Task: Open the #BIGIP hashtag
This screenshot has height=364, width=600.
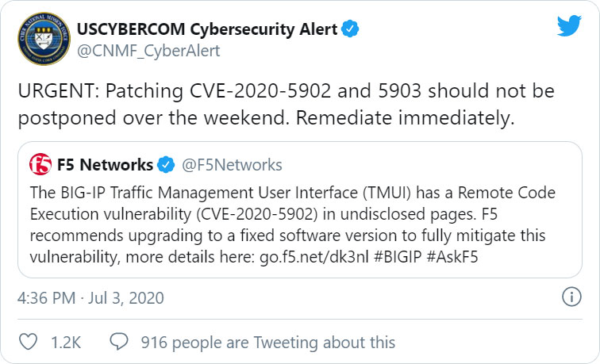Action: (x=398, y=257)
